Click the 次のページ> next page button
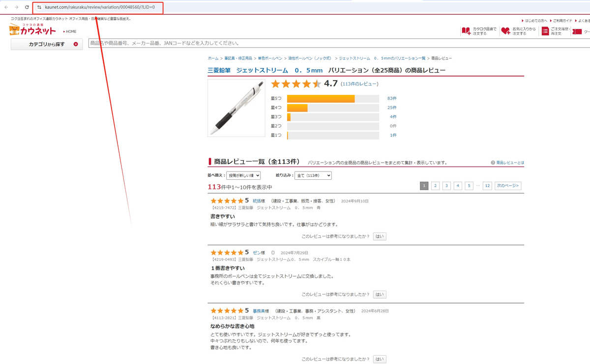Image resolution: width=590 pixels, height=364 pixels. 508,186
